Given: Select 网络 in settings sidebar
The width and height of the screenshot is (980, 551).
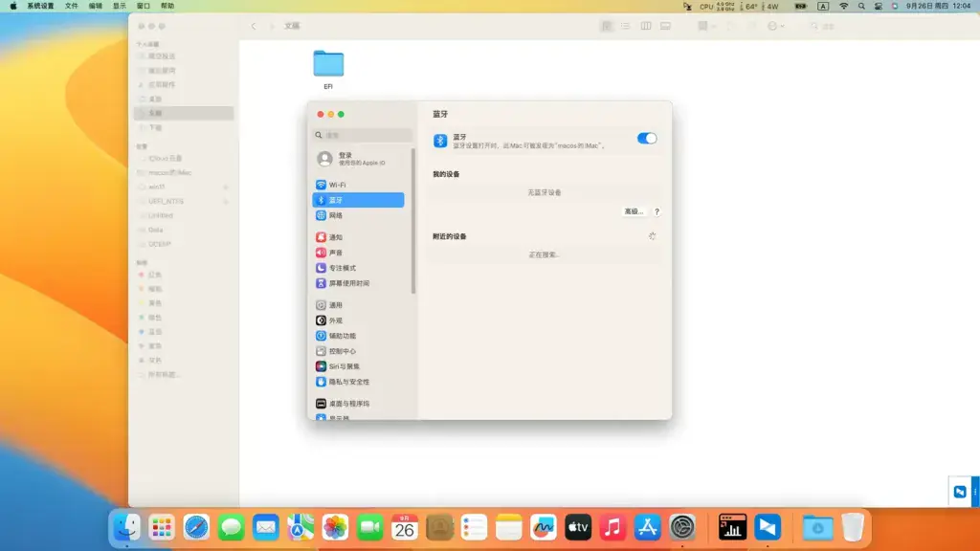Looking at the screenshot, I should pyautogui.click(x=358, y=215).
